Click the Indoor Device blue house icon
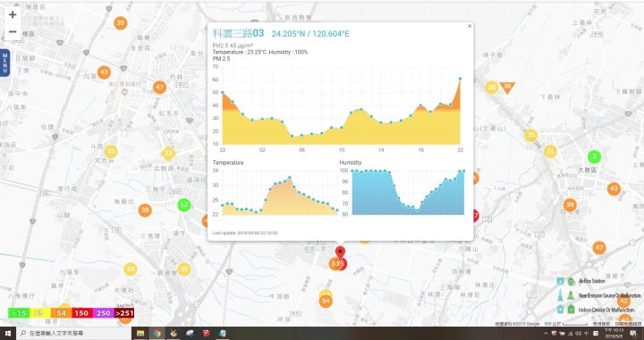This screenshot has height=340, width=644. pyautogui.click(x=560, y=310)
